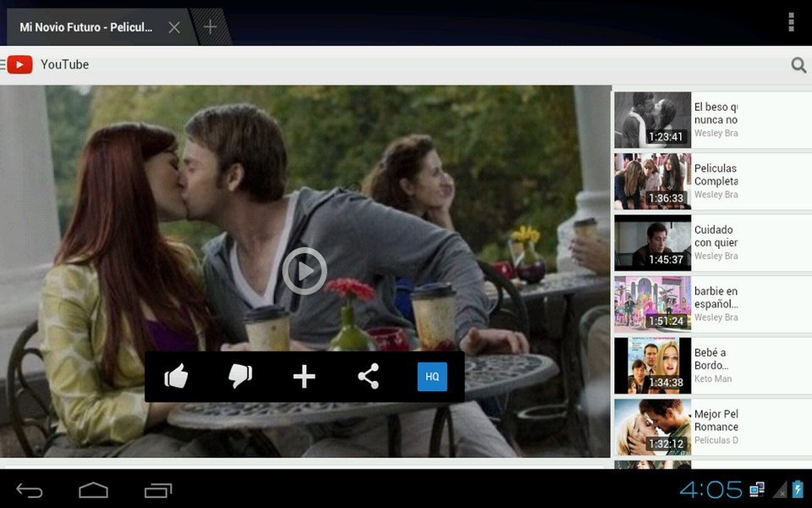Viewport: 812px width, 508px height.
Task: Open 'Cuidado con quier' video title
Action: click(716, 236)
